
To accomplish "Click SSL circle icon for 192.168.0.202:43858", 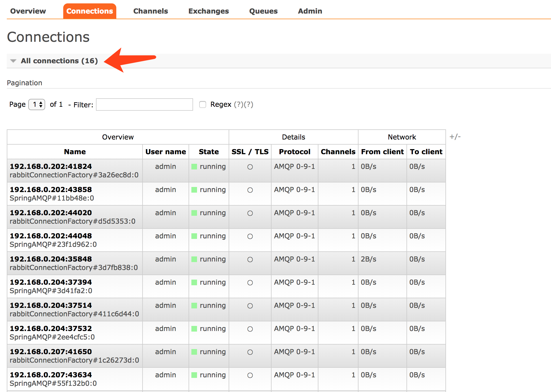I will coord(250,190).
